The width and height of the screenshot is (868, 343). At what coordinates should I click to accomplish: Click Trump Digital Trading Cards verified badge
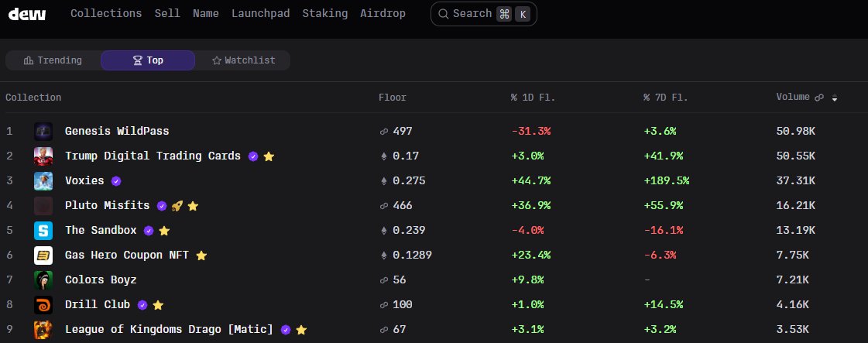tap(253, 156)
